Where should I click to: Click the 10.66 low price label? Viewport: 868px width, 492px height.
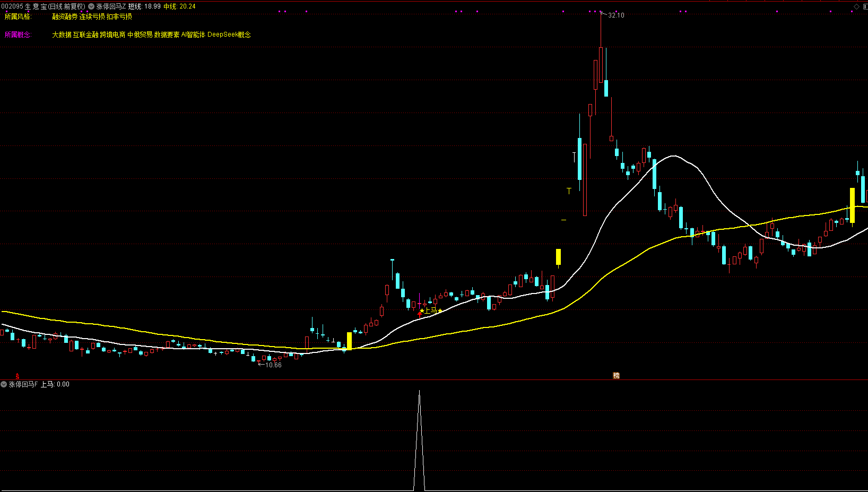click(273, 365)
